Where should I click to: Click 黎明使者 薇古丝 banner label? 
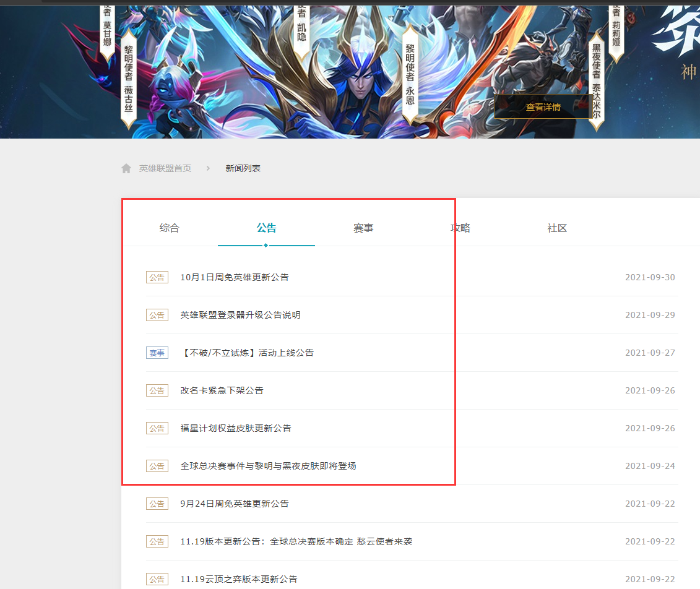click(129, 79)
